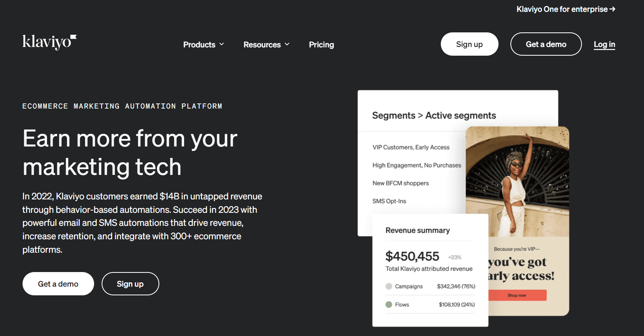Select the SMS Opt-Ins segment
The width and height of the screenshot is (644, 336).
(x=390, y=201)
